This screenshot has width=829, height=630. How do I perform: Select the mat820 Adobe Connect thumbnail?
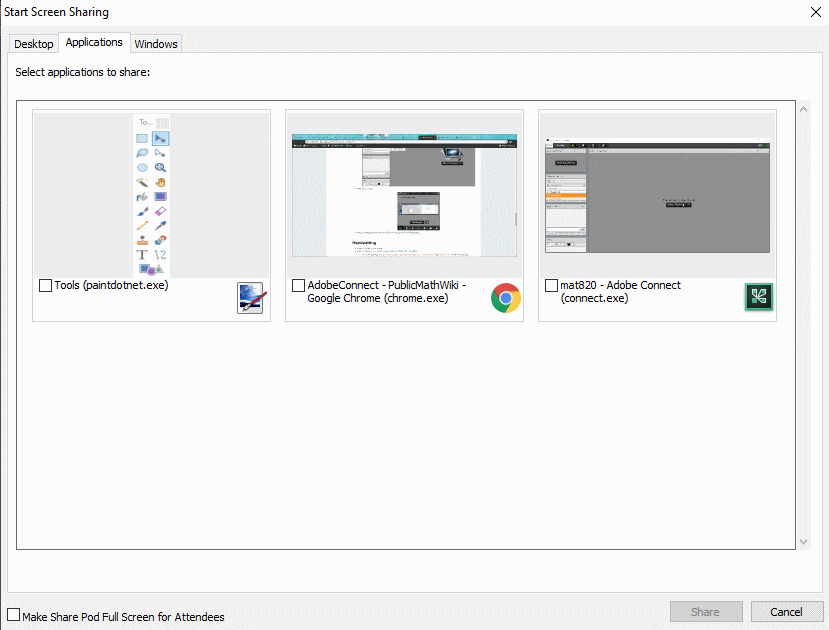657,195
